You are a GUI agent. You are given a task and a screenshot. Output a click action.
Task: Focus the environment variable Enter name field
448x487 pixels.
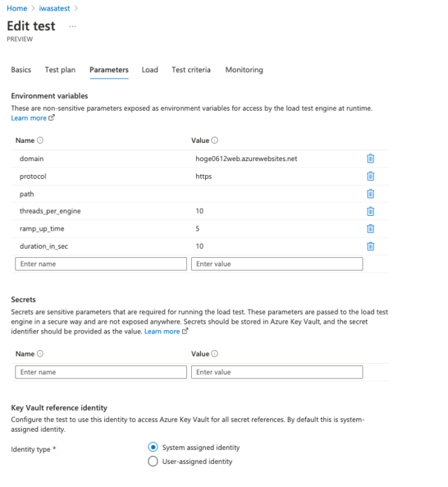(101, 263)
